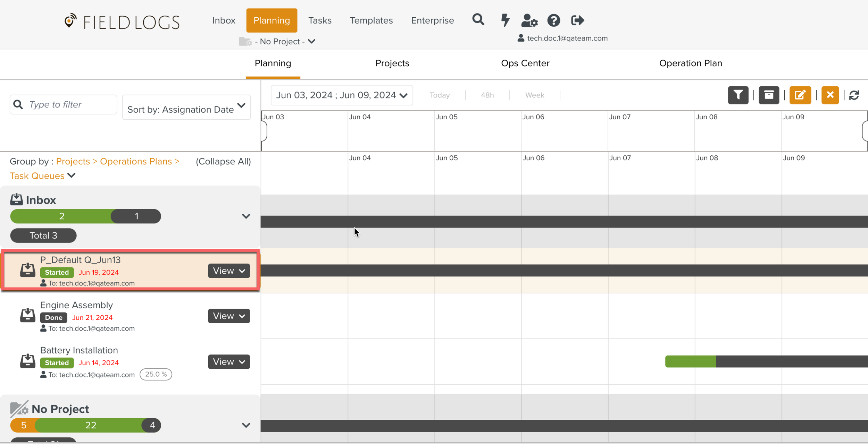Screen dimensions: 868x444
Task: Click the help question mark icon
Action: 553,20
